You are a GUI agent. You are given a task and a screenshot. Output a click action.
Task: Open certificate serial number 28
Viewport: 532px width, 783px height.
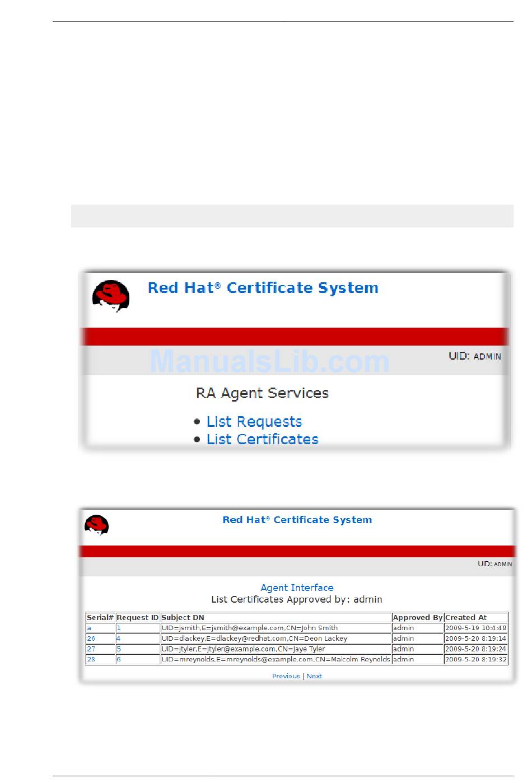[x=91, y=660]
